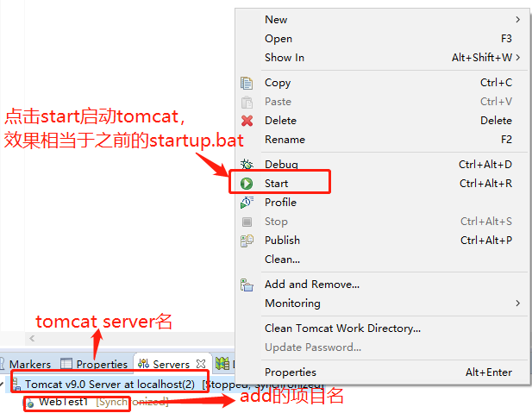
Task: Click the Debug bug icon
Action: click(247, 164)
